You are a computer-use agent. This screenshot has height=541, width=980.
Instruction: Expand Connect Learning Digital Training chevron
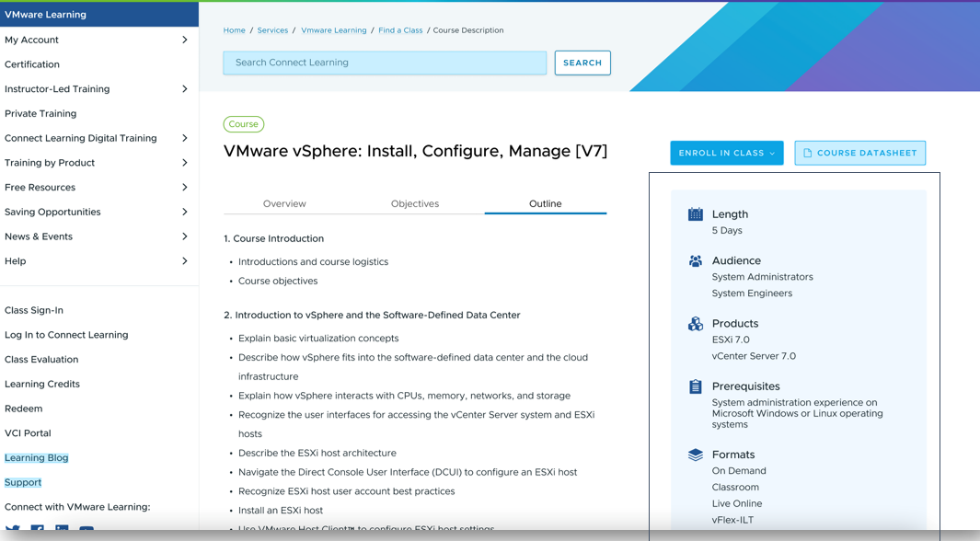click(x=184, y=138)
